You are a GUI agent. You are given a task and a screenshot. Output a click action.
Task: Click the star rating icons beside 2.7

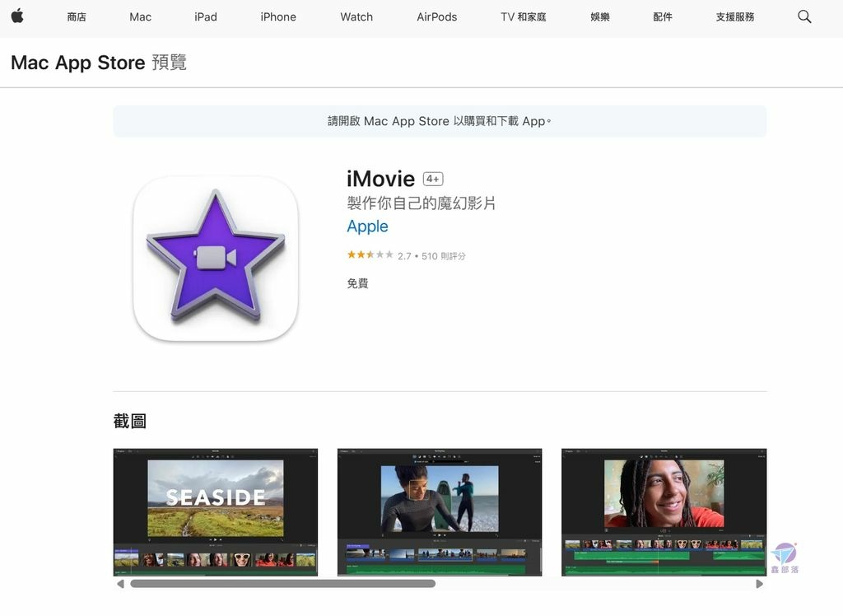[x=370, y=255]
